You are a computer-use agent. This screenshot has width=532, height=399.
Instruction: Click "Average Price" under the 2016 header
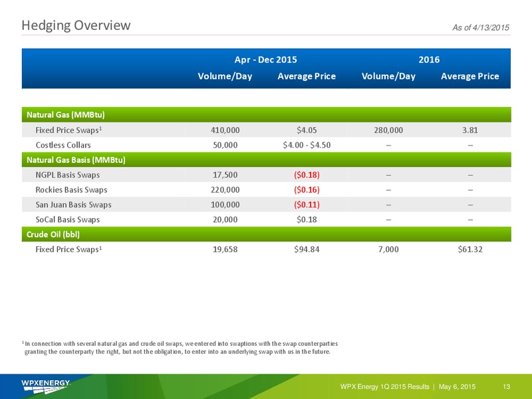coord(470,76)
